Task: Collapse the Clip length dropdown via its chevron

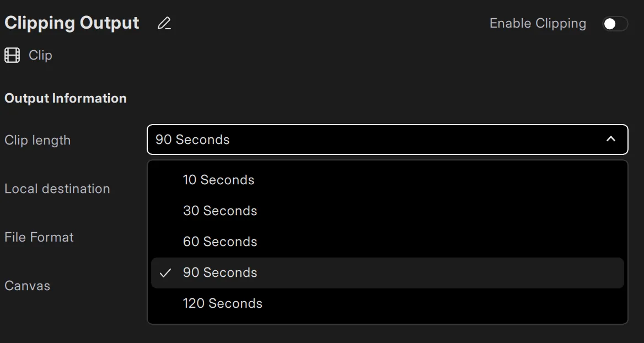Action: coord(610,140)
